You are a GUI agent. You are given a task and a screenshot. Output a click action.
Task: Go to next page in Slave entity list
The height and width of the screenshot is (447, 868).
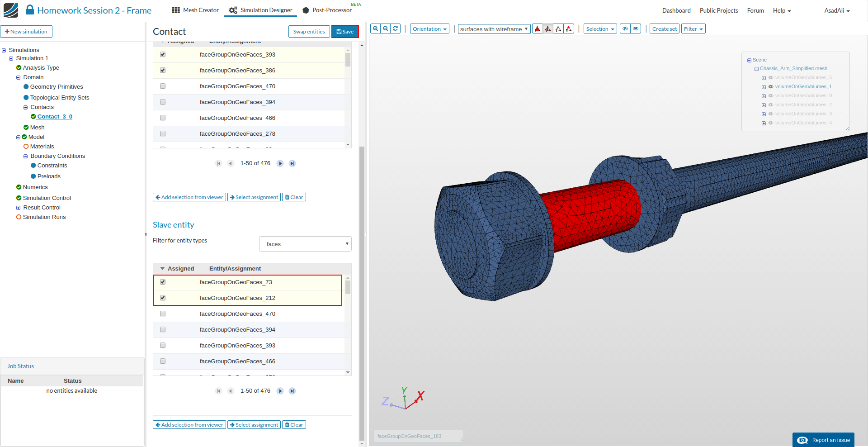[x=280, y=391]
